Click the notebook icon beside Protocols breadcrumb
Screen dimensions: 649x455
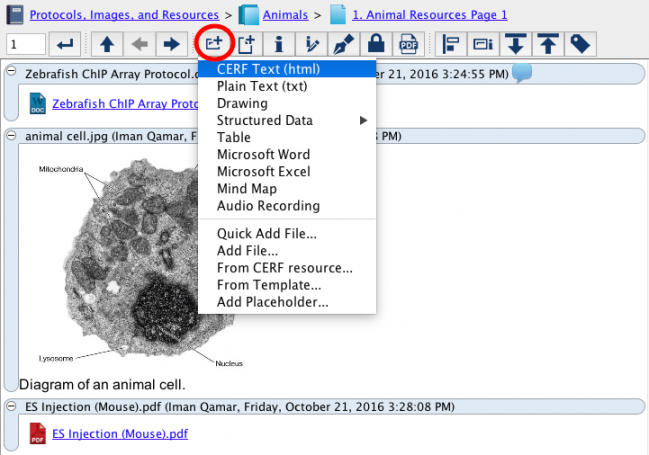pyautogui.click(x=15, y=15)
